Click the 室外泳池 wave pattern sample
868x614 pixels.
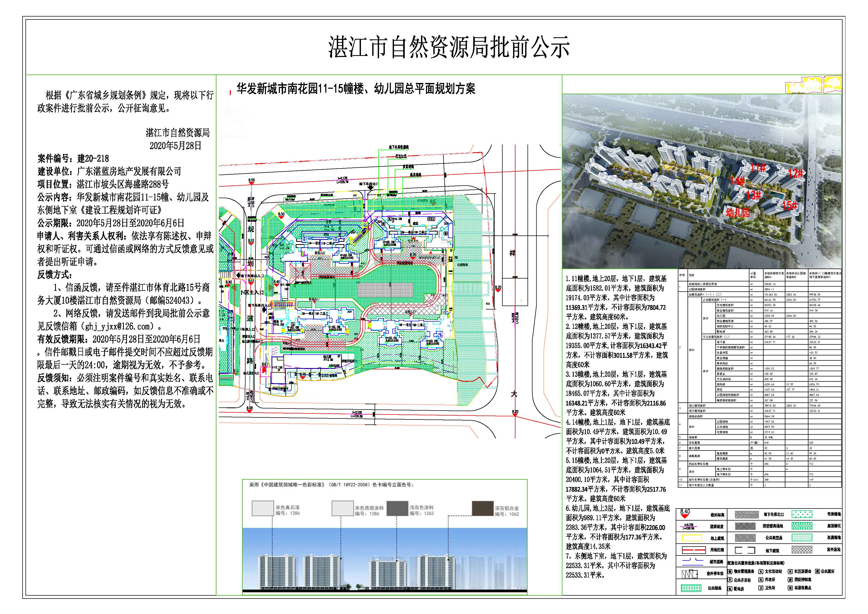802,550
